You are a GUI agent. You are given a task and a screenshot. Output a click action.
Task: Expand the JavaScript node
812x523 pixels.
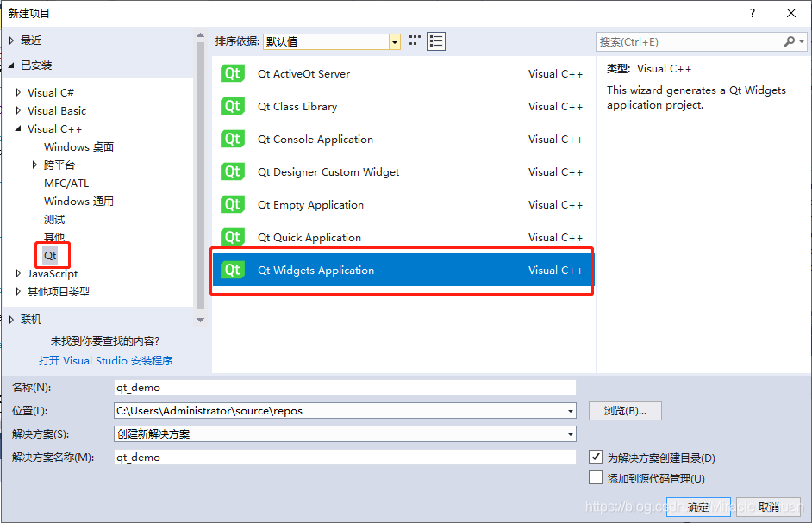[19, 273]
